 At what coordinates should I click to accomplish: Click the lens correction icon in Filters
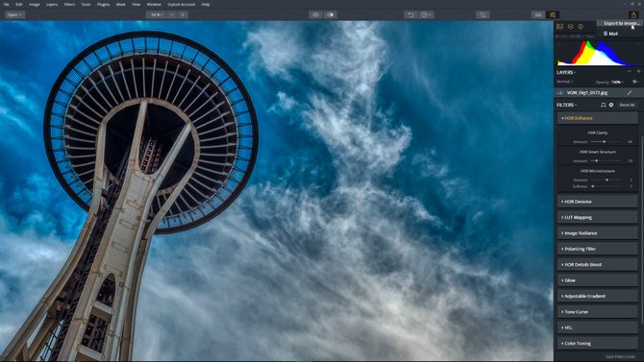603,105
